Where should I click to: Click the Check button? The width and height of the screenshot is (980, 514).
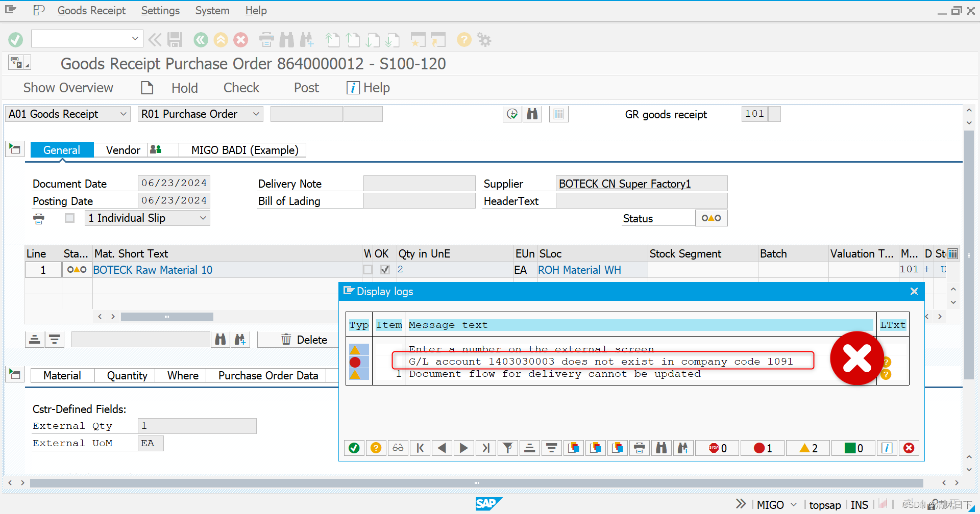[241, 88]
